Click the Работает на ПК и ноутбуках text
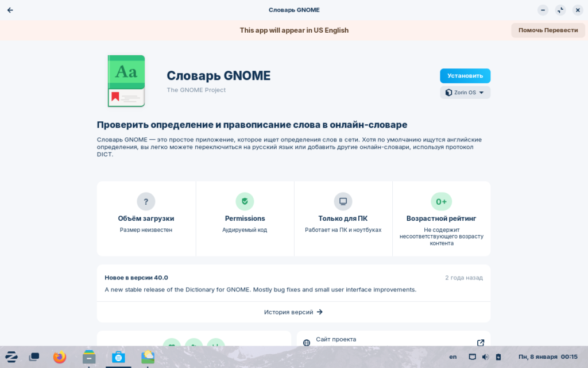The width and height of the screenshot is (588, 368). (x=343, y=230)
